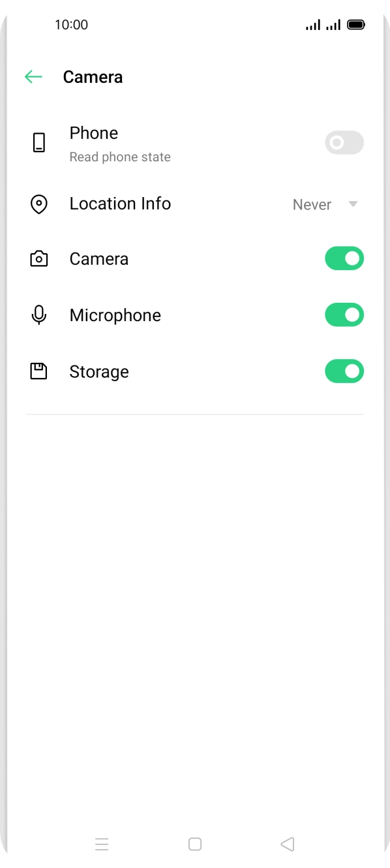Click the phone permission icon
Image resolution: width=390 pixels, height=868 pixels.
[39, 142]
